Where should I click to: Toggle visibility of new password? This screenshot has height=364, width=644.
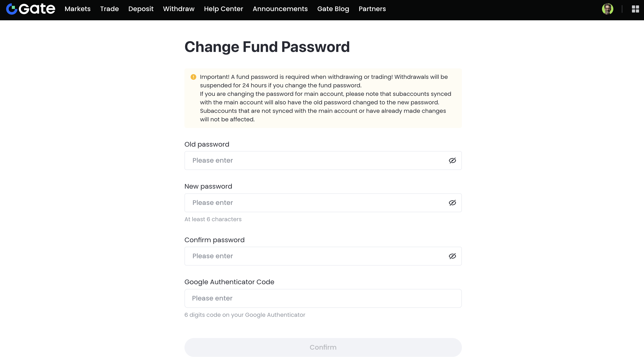[452, 203]
